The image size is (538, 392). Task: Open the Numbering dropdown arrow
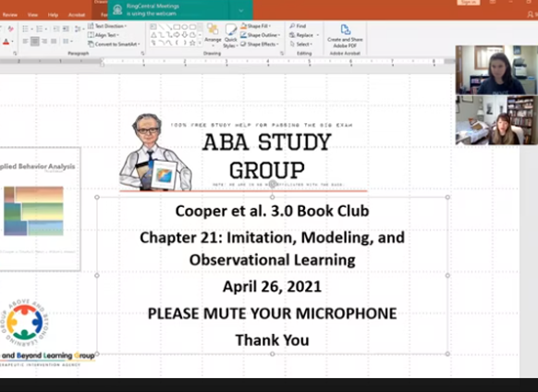coord(45,30)
